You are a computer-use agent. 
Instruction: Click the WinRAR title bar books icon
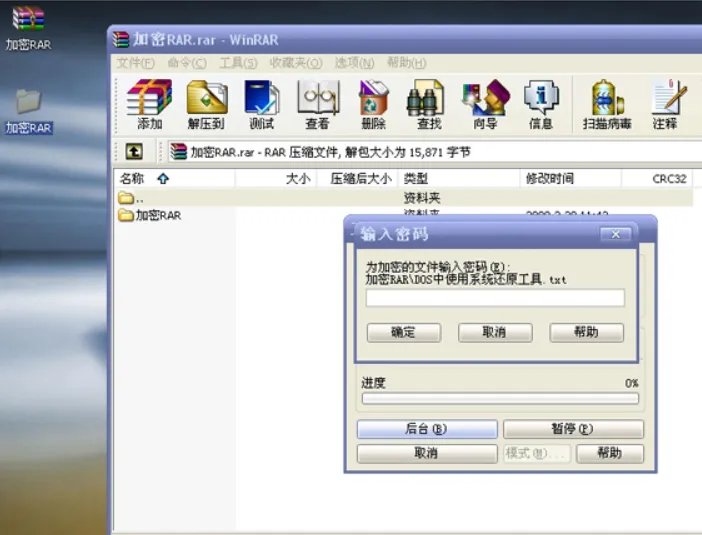120,39
